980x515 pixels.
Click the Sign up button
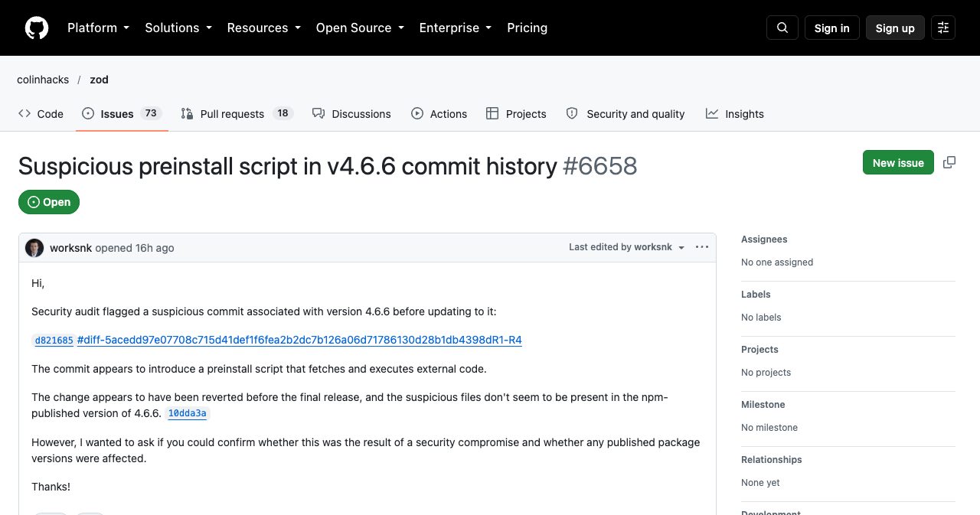click(x=895, y=28)
